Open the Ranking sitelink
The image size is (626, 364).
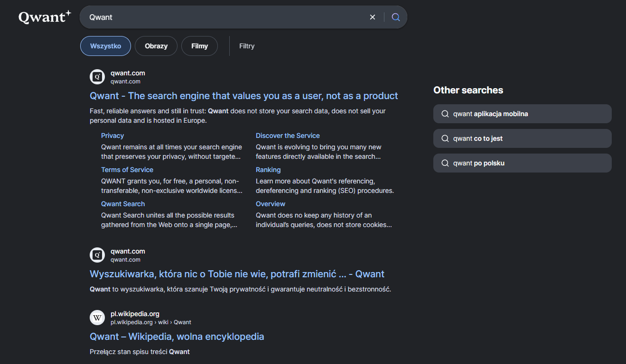click(268, 170)
